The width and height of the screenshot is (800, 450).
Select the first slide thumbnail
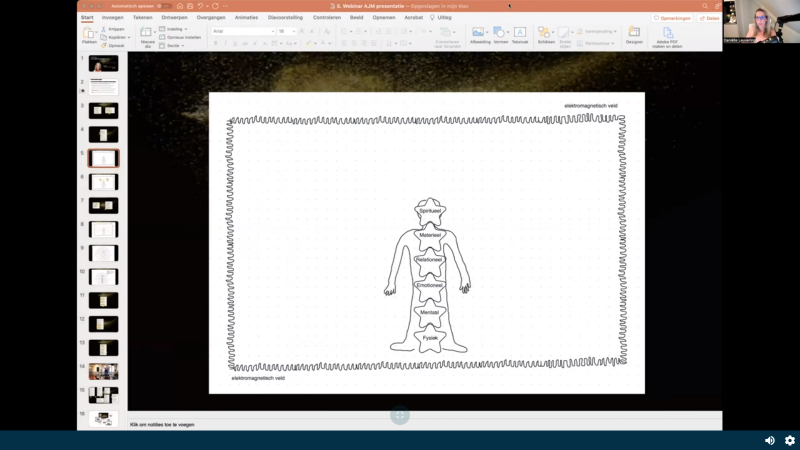point(103,63)
